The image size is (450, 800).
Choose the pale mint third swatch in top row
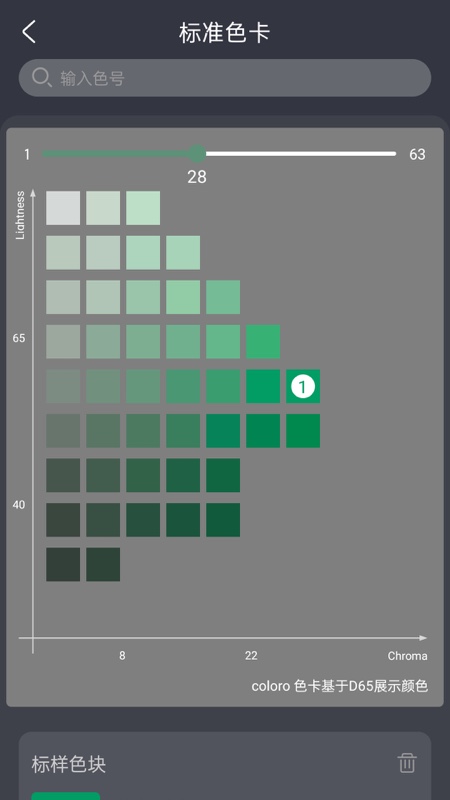coord(143,208)
